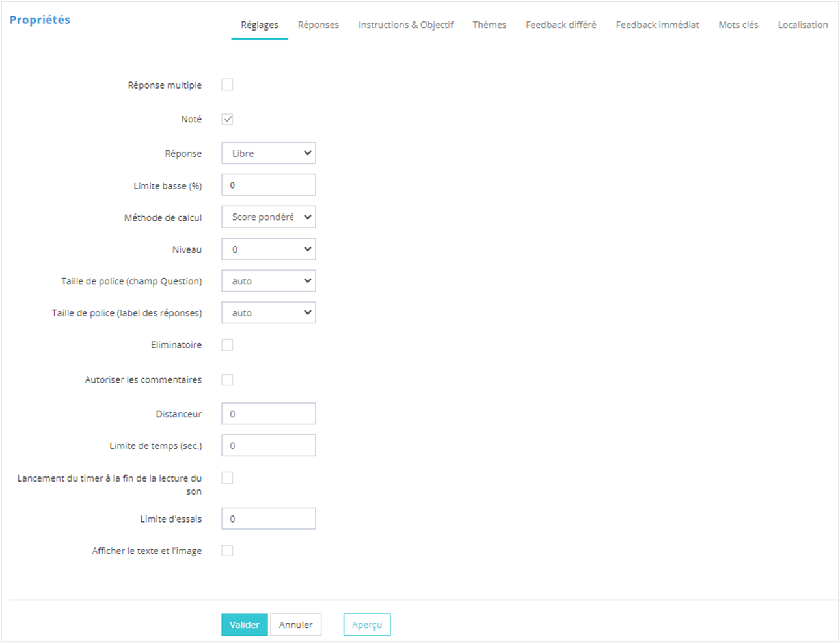The height and width of the screenshot is (643, 840).
Task: Open the Aperçu preview button
Action: [x=367, y=625]
